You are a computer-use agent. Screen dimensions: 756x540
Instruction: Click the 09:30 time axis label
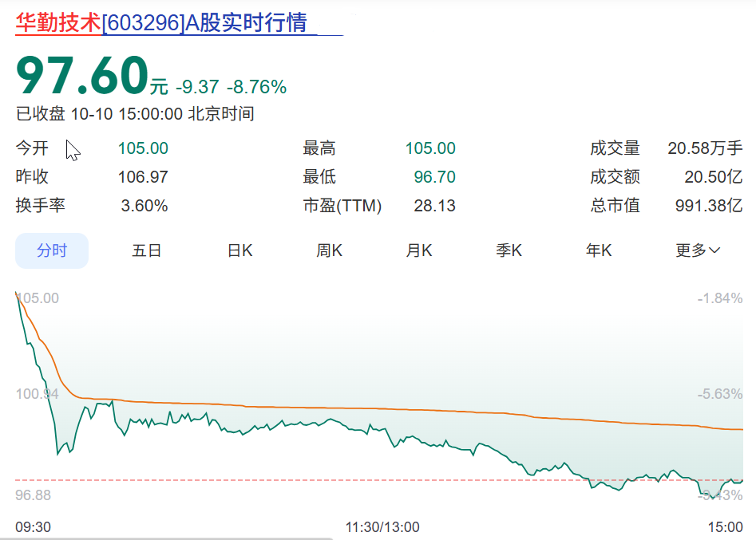pos(34,527)
